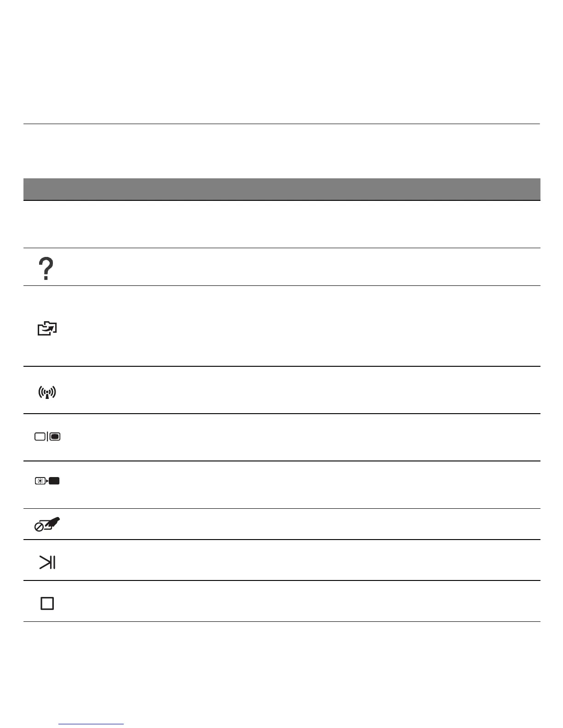Click the touchpad disable hand icon

pos(47,524)
